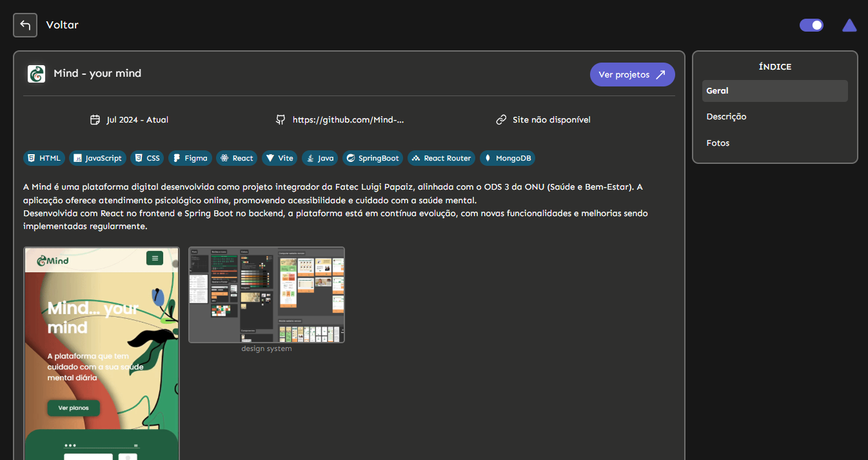This screenshot has height=460, width=868.
Task: Click the CSS tag
Action: click(x=147, y=158)
